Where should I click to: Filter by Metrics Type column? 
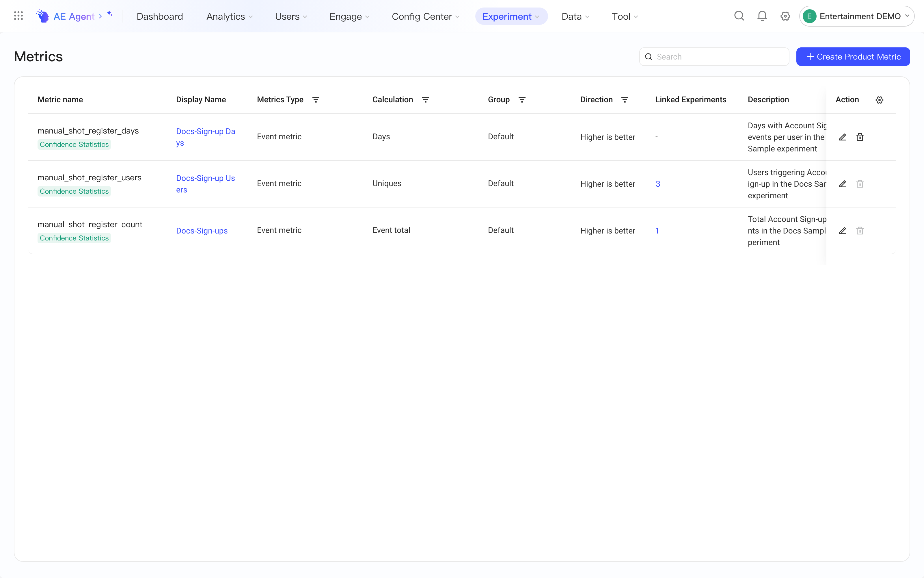(x=316, y=100)
